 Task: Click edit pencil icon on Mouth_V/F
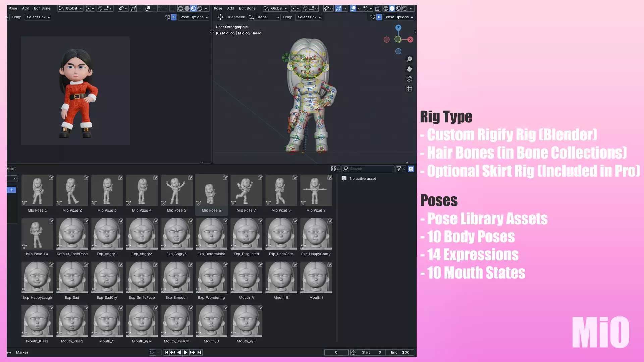point(260,308)
